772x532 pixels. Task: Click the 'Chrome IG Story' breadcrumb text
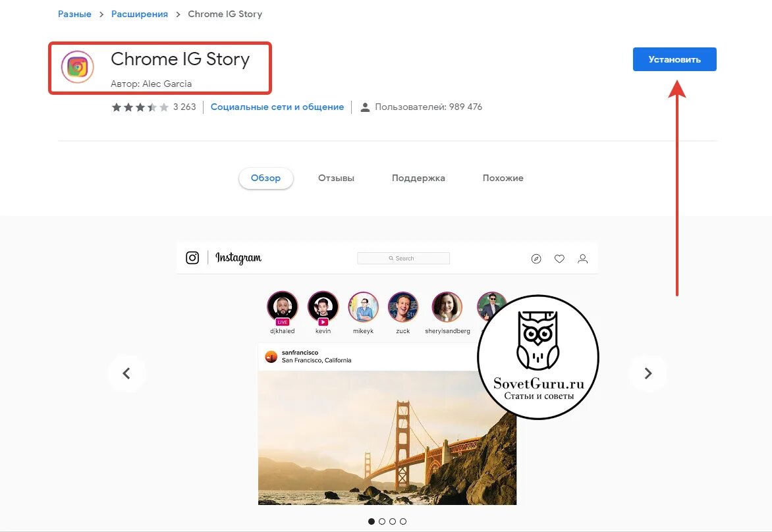coord(225,14)
